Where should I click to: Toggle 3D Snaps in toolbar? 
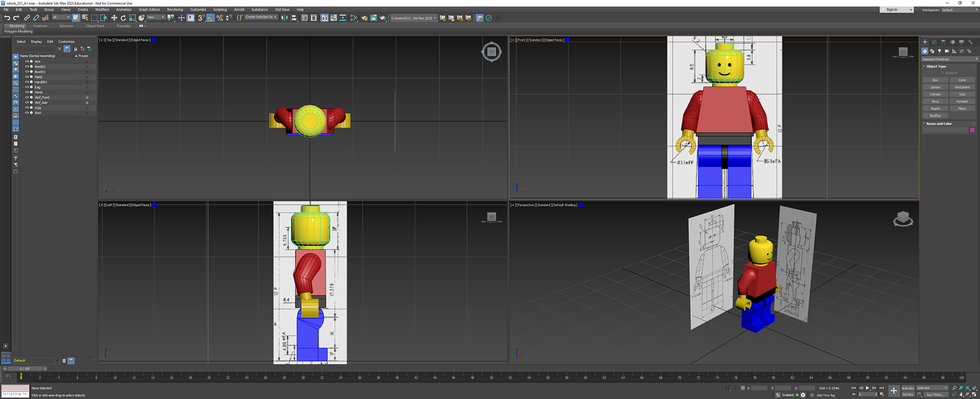click(201, 18)
